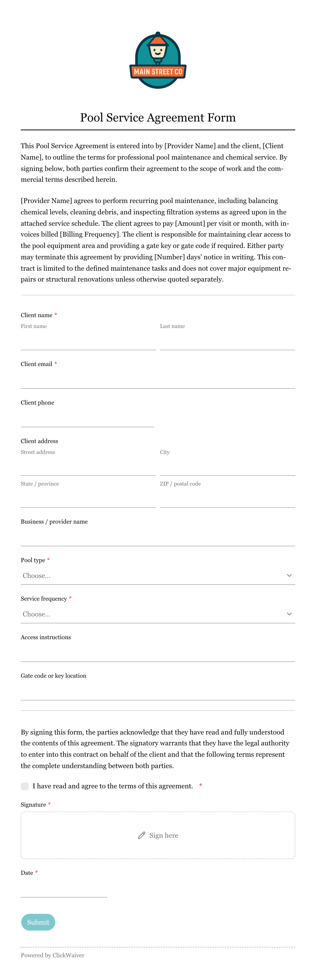Submit the pool service agreement form

(38, 922)
